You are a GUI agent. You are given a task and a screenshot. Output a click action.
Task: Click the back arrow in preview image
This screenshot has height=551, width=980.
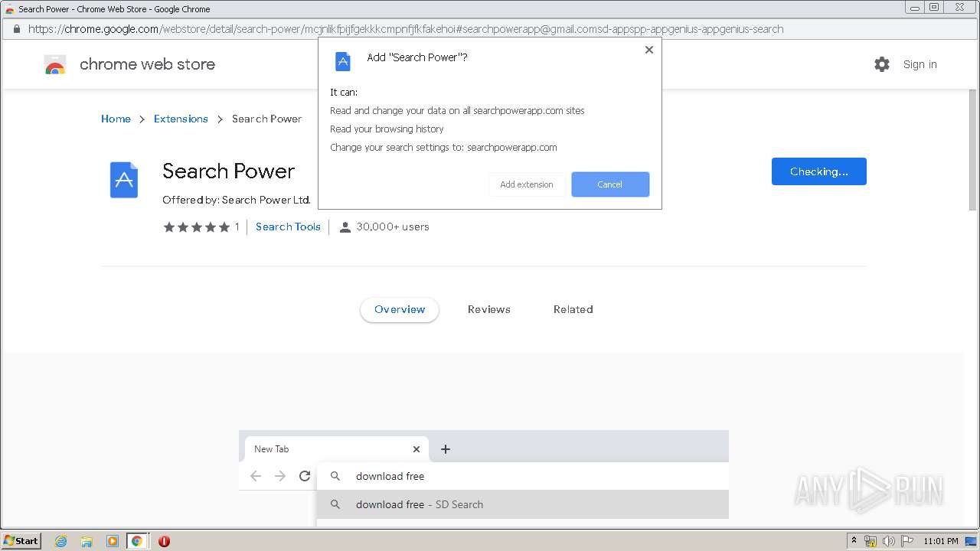(256, 476)
